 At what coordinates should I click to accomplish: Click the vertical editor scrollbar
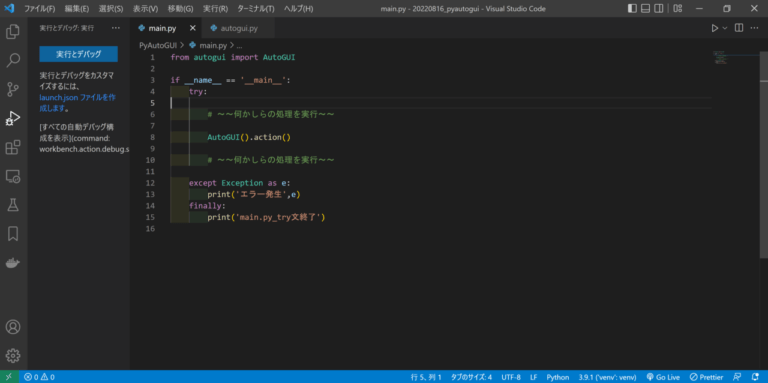[x=764, y=154]
